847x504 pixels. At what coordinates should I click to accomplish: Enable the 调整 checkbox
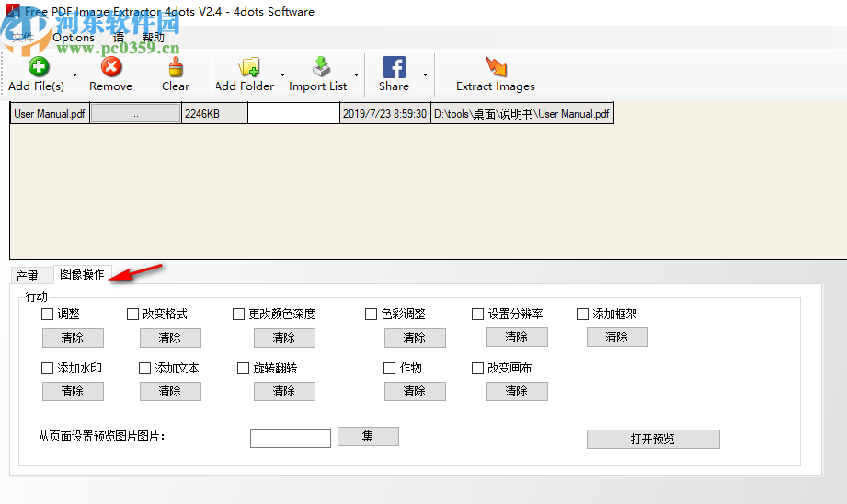(48, 314)
